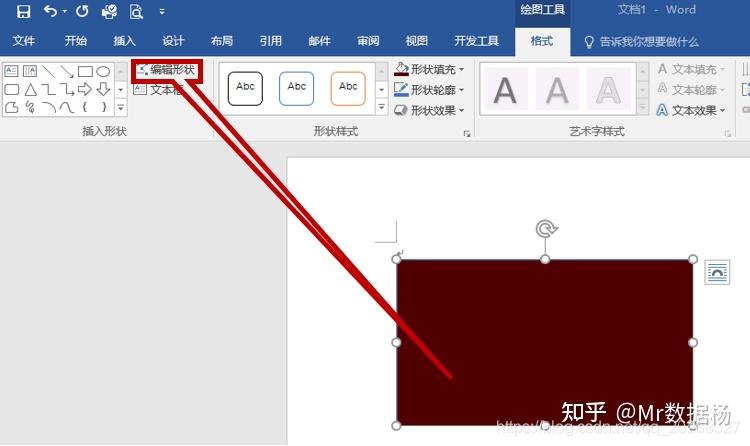Expand the full shapes gallery
The width and height of the screenshot is (750, 446).
click(121, 108)
